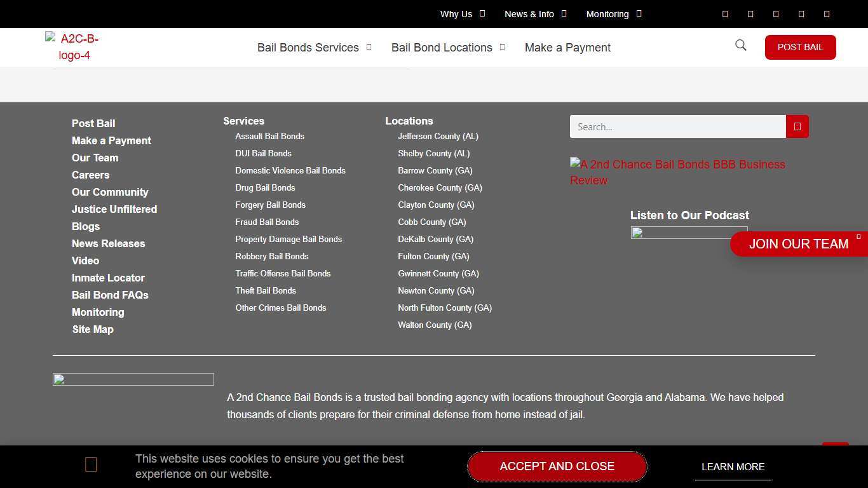Screen dimensions: 868x488
Task: Click the magnifier search icon in header
Action: pyautogui.click(x=740, y=45)
